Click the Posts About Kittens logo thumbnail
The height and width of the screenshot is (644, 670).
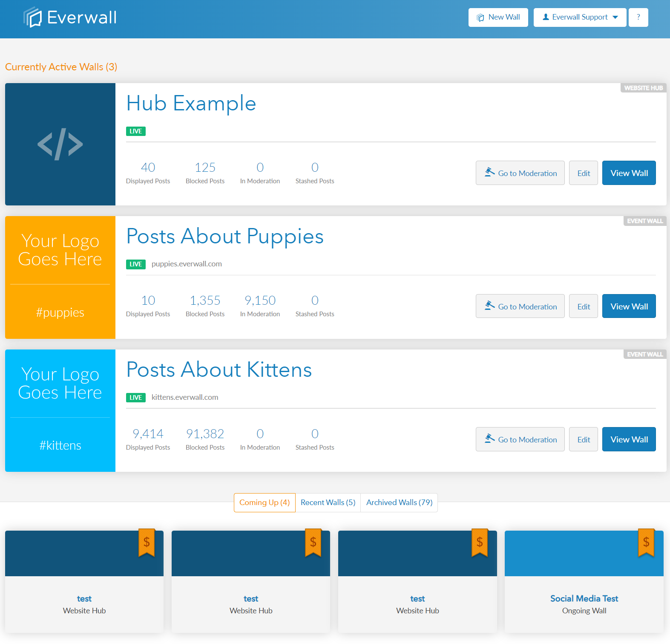tap(60, 410)
